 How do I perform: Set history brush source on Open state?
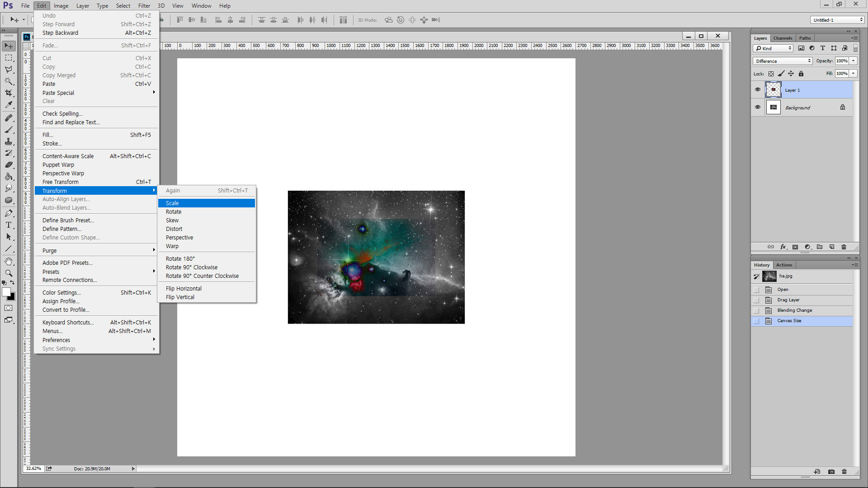tap(756, 290)
